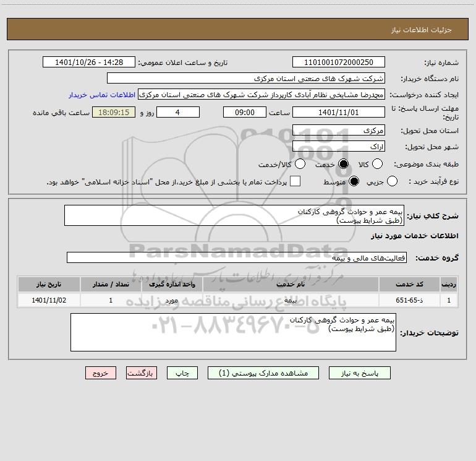Click the چاپ print button
Image resolution: width=476 pixels, height=461 pixels.
[x=182, y=373]
